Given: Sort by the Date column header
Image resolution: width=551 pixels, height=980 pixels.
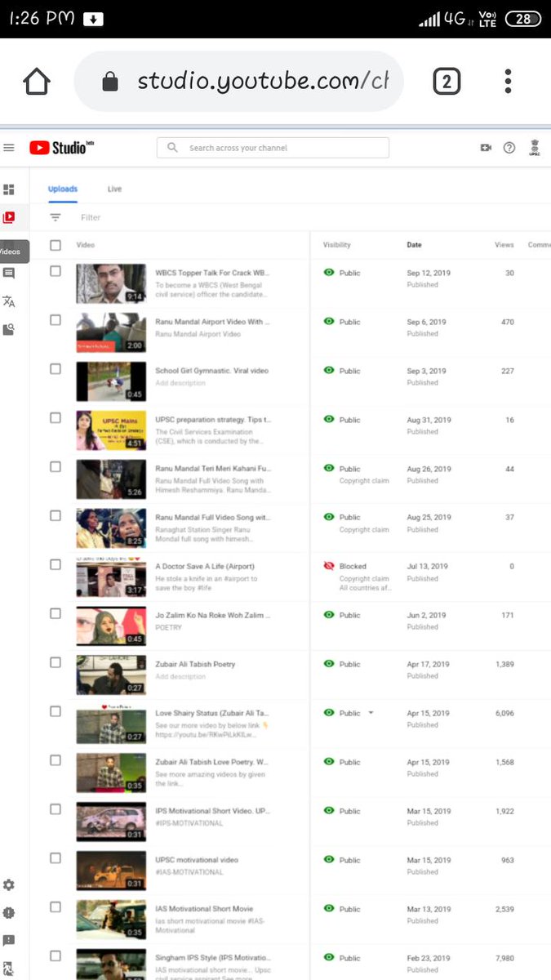Looking at the screenshot, I should point(415,245).
